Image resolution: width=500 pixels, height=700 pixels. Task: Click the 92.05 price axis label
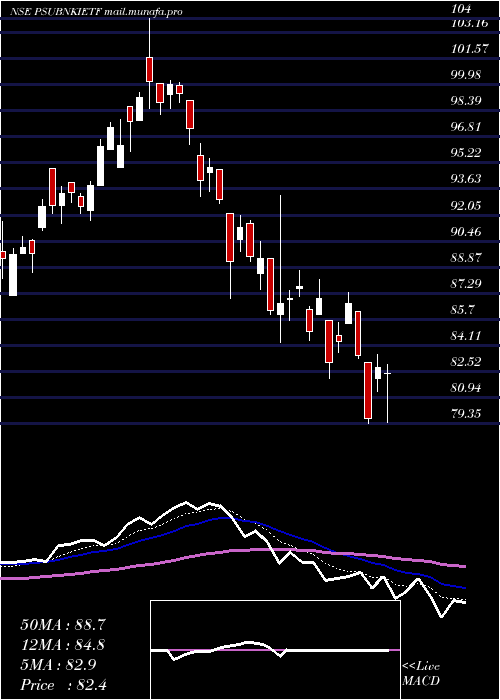pos(466,205)
